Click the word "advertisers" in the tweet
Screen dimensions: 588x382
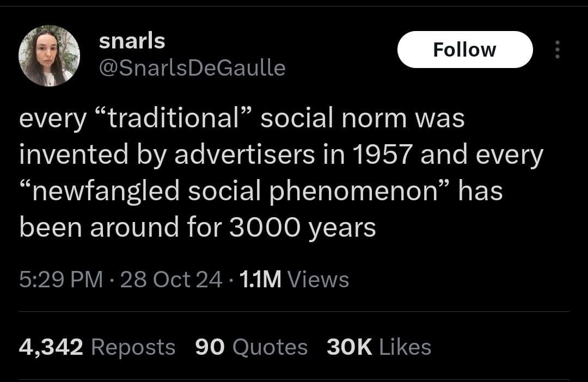[x=244, y=155]
